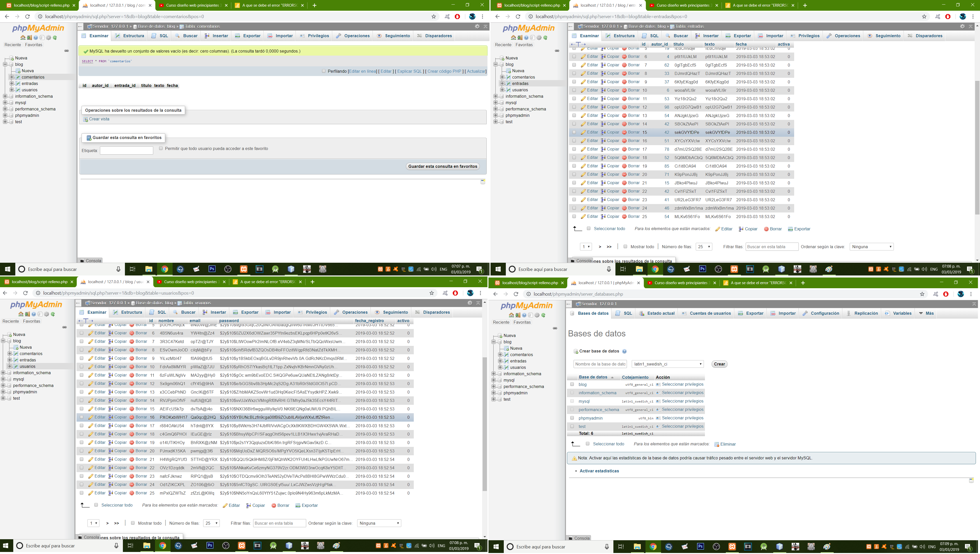
Task: Click Guardar esta consulta en favoritos button
Action: pyautogui.click(x=442, y=166)
